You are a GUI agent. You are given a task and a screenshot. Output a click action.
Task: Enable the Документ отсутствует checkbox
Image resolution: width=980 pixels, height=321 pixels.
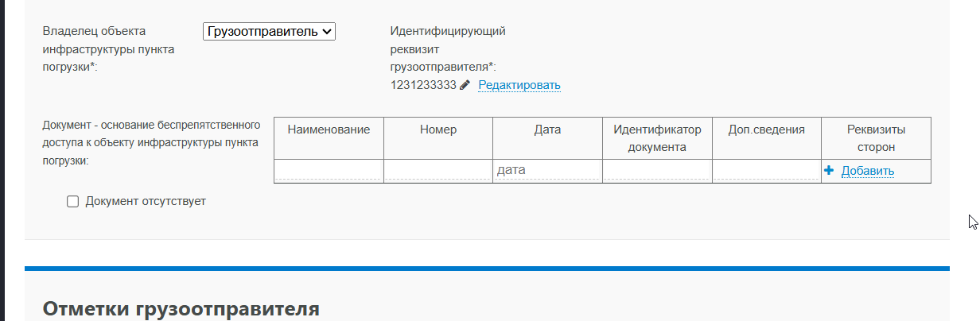(73, 202)
